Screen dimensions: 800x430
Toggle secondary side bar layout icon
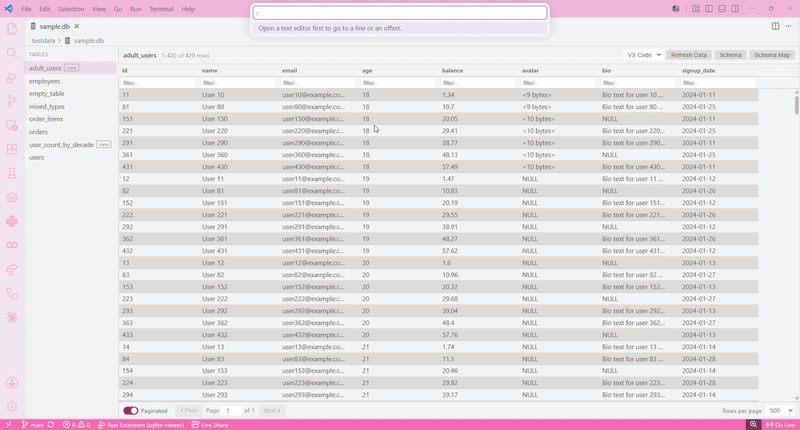[735, 9]
